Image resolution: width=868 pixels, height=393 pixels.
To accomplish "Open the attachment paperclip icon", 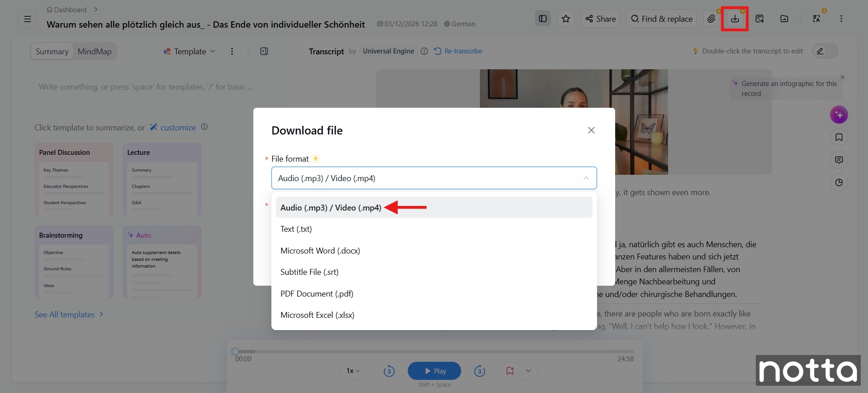I will 711,19.
